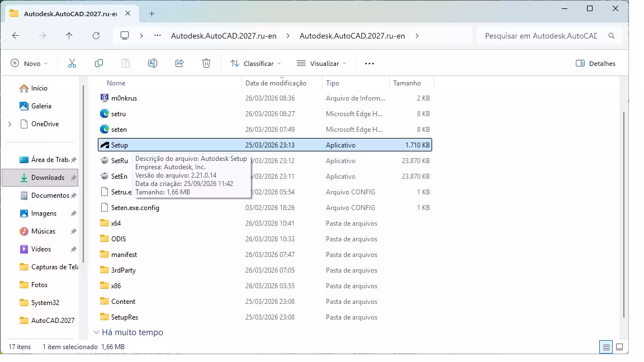Toggle the Detalhes pane

[595, 63]
